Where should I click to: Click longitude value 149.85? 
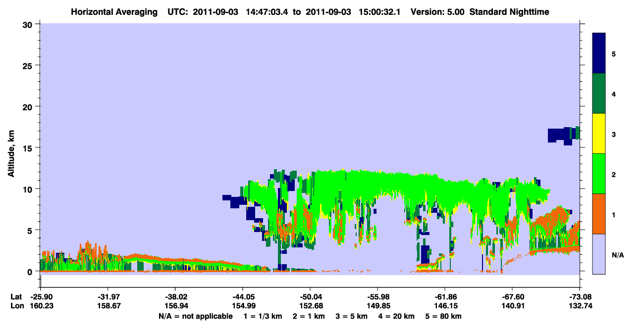[377, 306]
